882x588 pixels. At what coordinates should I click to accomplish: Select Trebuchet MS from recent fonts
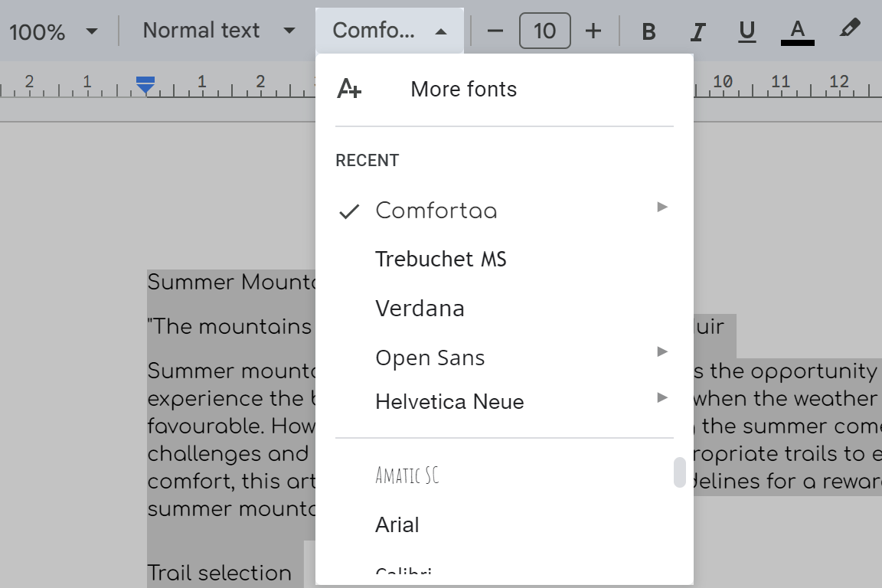pos(440,260)
